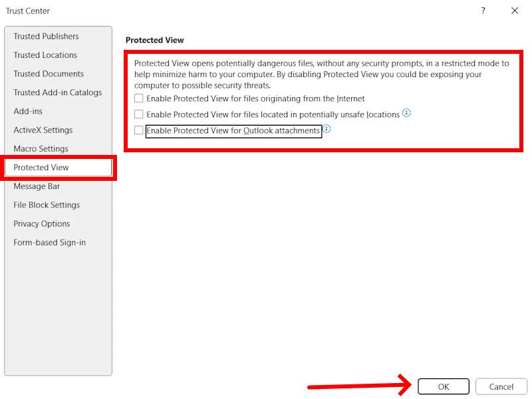This screenshot has width=532, height=399.
Task: Open dialog help via the question mark icon
Action: click(483, 11)
